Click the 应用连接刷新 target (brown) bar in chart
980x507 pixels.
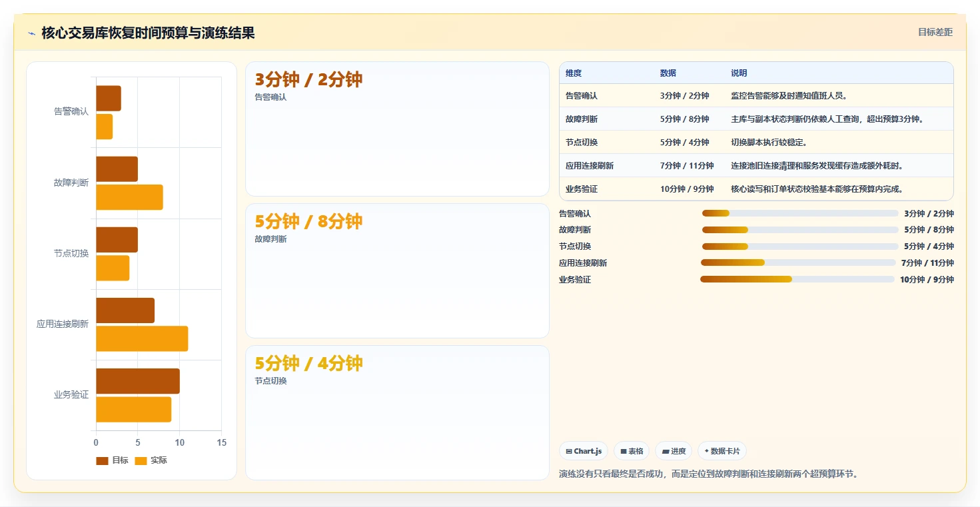[125, 310]
